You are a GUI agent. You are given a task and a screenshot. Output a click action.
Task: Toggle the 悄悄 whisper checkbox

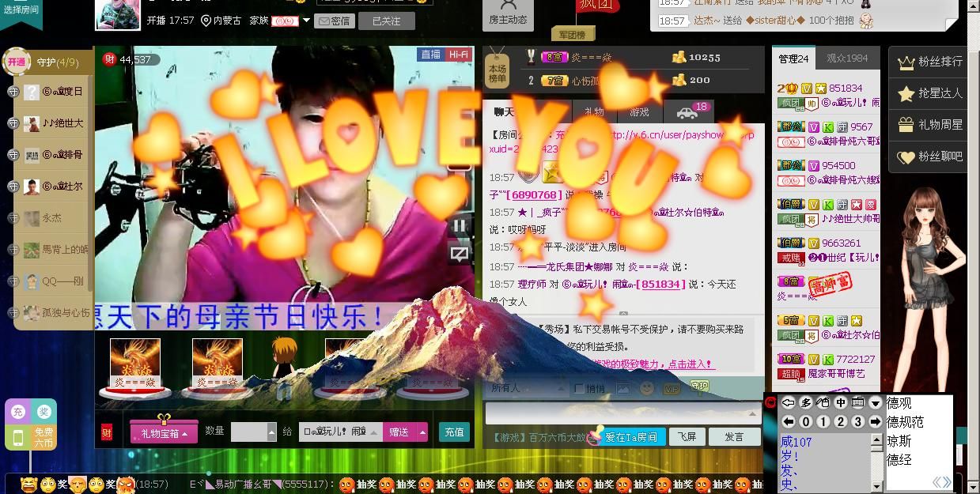(x=579, y=388)
